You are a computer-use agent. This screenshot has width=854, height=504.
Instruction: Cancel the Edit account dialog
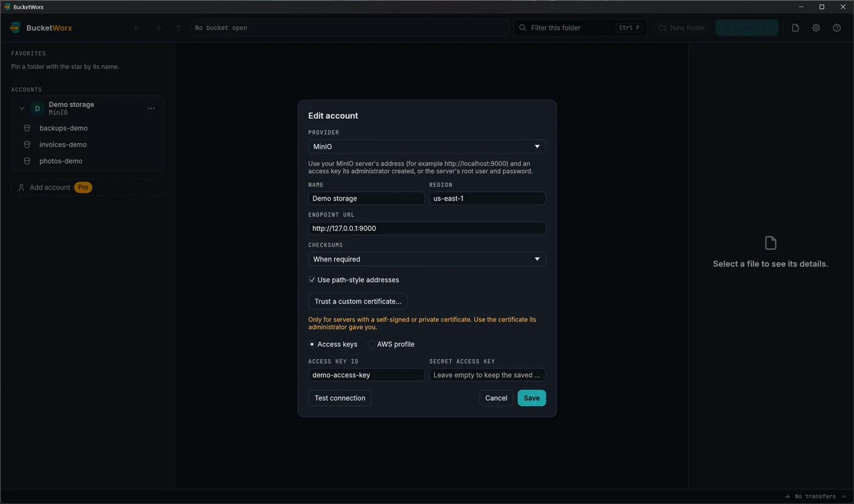(496, 398)
